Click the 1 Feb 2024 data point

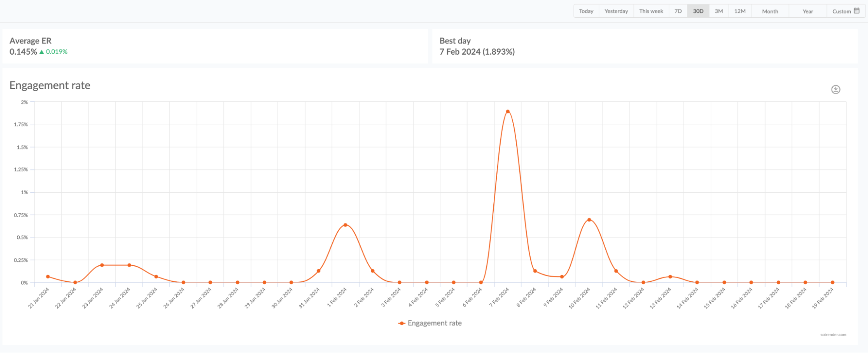pos(345,225)
